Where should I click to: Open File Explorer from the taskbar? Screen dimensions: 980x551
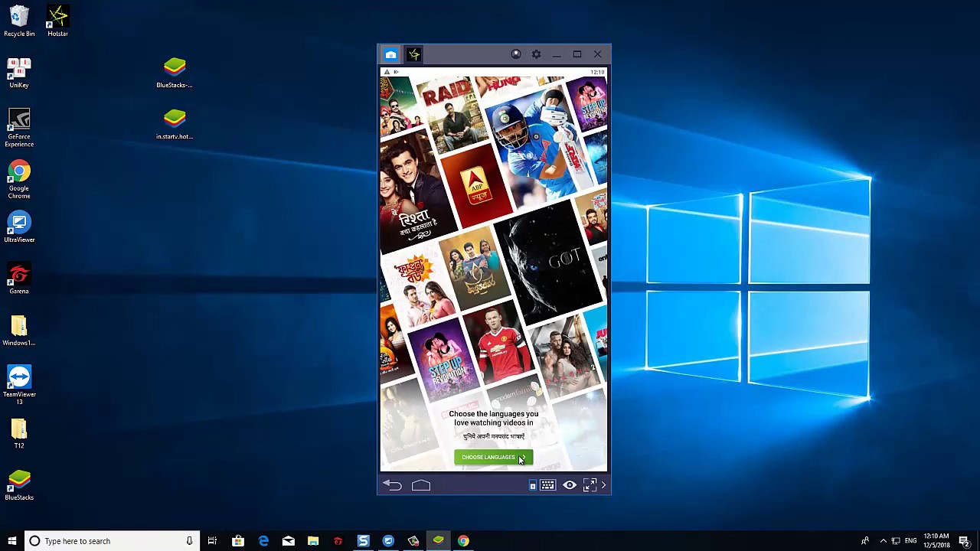tap(313, 541)
